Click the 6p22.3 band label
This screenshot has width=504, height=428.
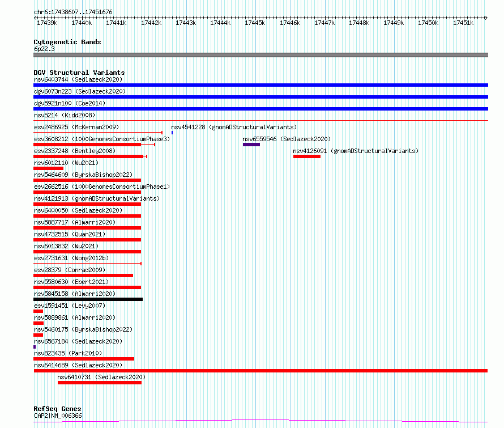coord(44,49)
